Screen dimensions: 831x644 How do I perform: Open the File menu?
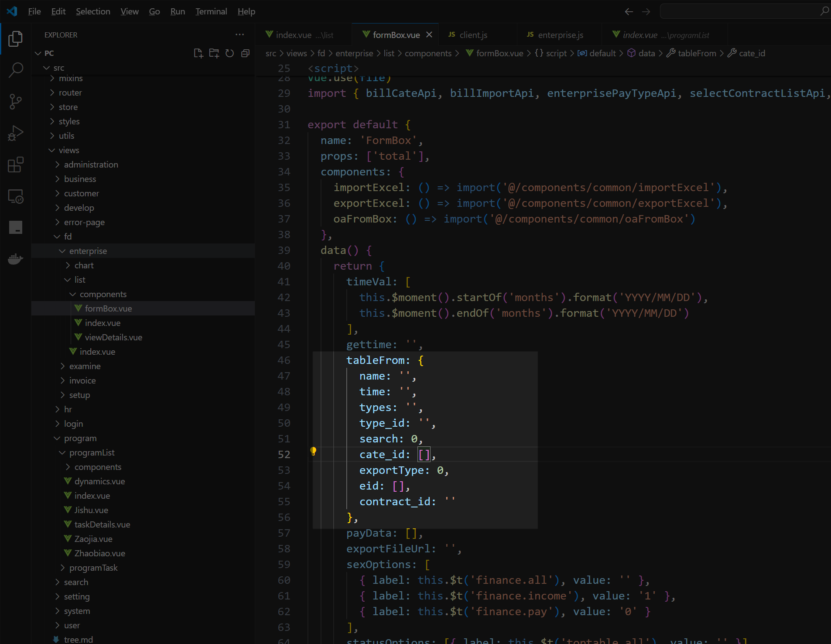click(34, 11)
